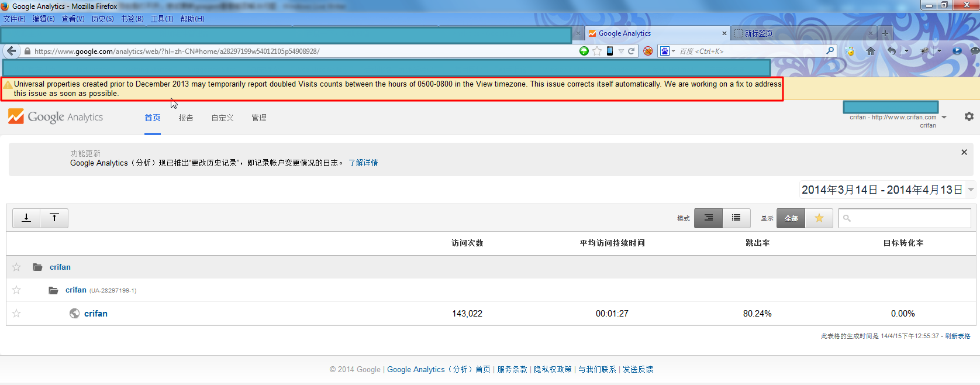
Task: Click the magnifier in the Baidu search box
Action: coord(830,51)
